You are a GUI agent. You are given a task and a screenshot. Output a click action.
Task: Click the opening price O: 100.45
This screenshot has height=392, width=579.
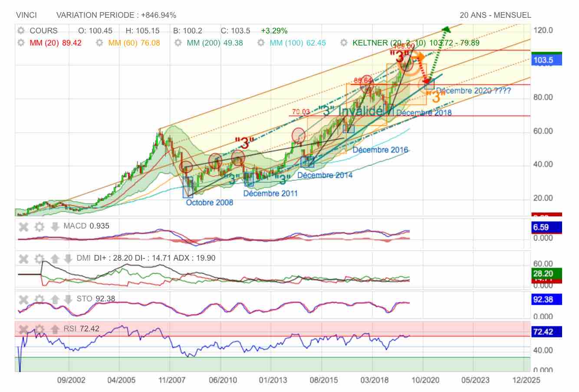(95, 31)
